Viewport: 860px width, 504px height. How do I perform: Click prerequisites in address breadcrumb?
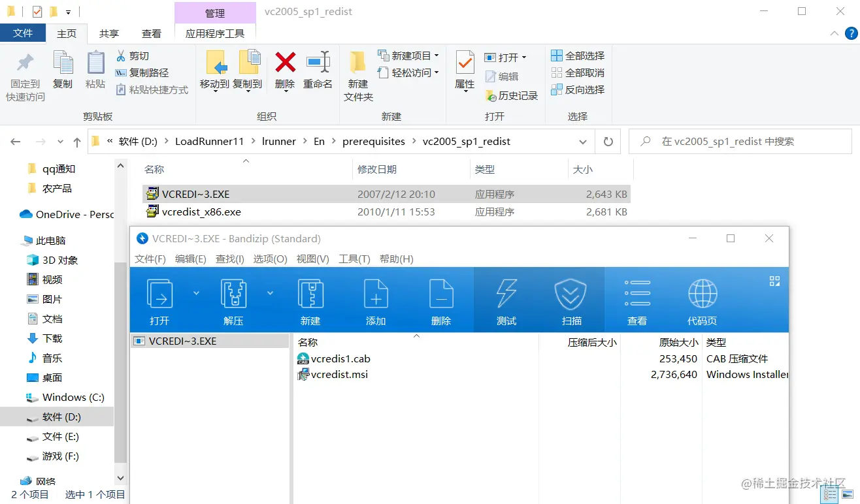pyautogui.click(x=374, y=142)
